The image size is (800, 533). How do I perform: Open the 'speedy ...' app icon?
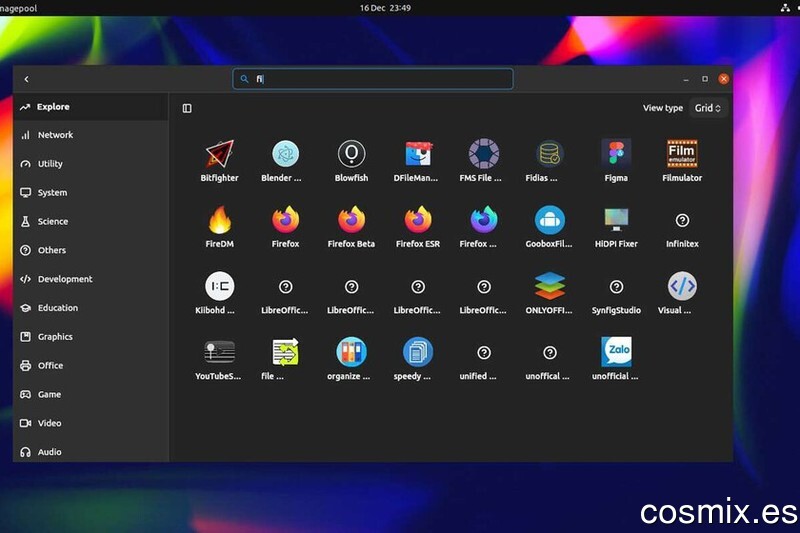pos(418,352)
